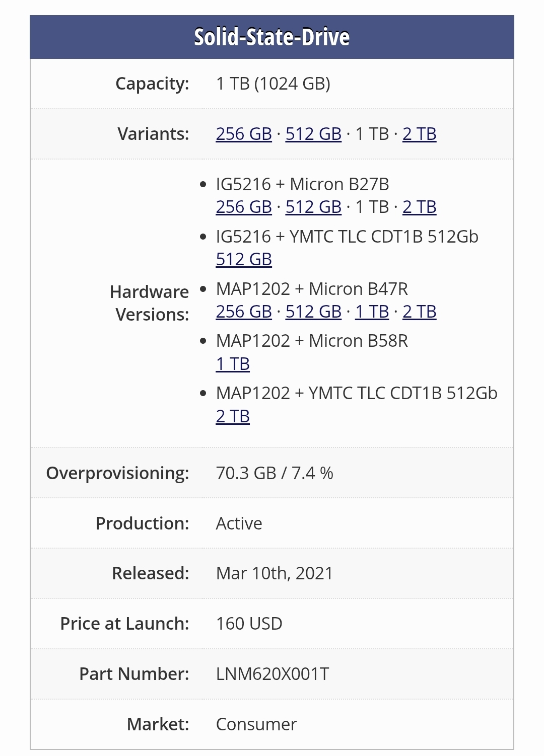Screen dimensions: 544x756
Task: Choose 256 GB under MAP1202 + Micron B47R
Action: click(x=244, y=312)
